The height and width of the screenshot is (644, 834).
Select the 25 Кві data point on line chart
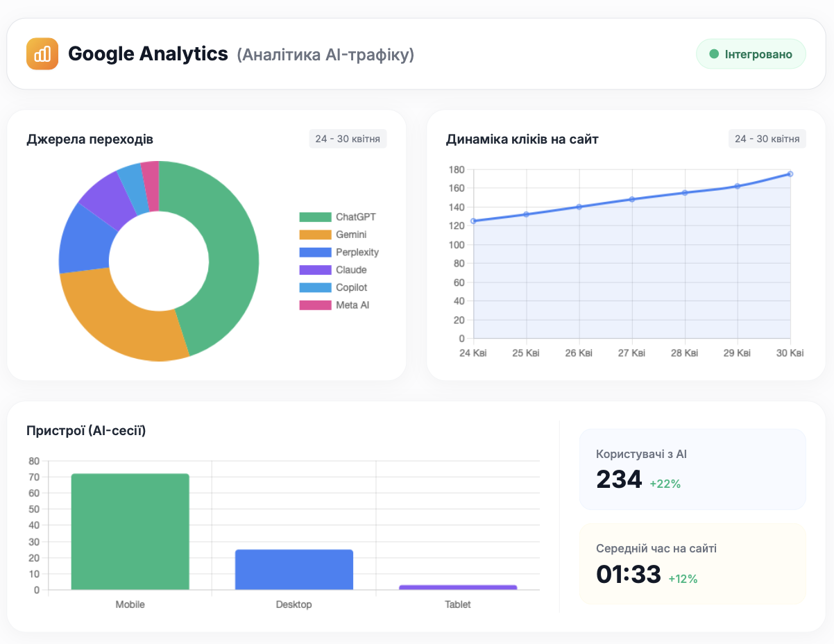pos(526,214)
